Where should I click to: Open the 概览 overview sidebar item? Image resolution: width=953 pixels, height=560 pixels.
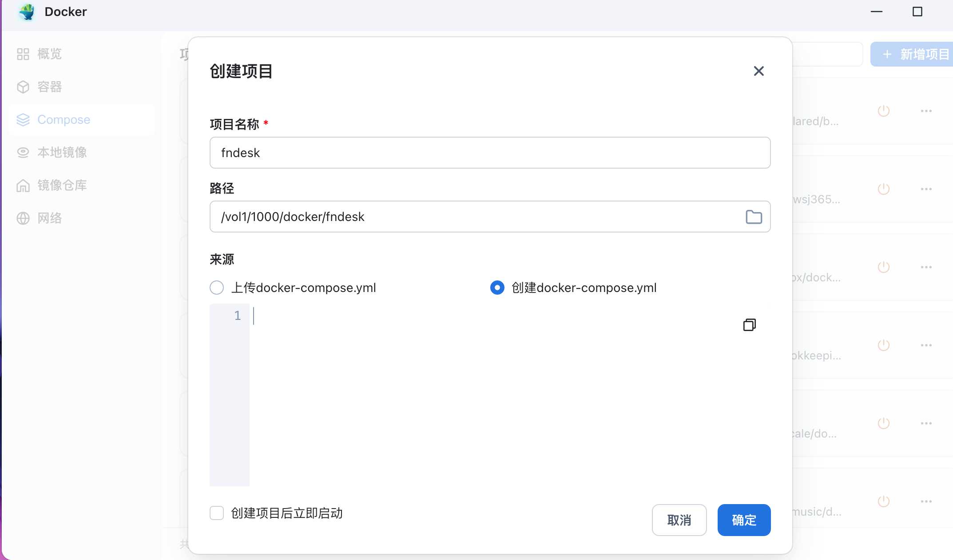click(49, 54)
